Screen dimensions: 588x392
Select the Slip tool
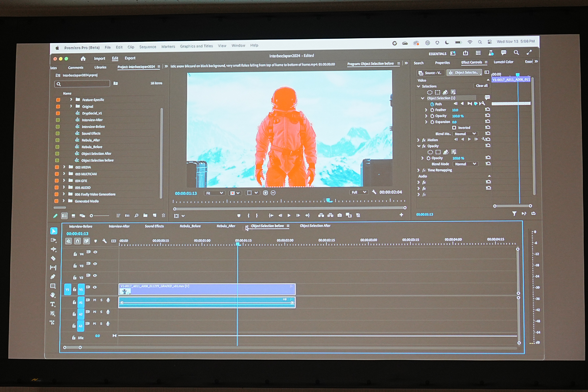pyautogui.click(x=53, y=267)
